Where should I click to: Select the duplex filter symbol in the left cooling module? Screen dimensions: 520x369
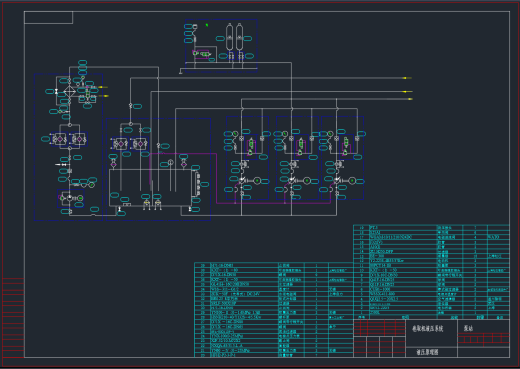click(x=69, y=139)
